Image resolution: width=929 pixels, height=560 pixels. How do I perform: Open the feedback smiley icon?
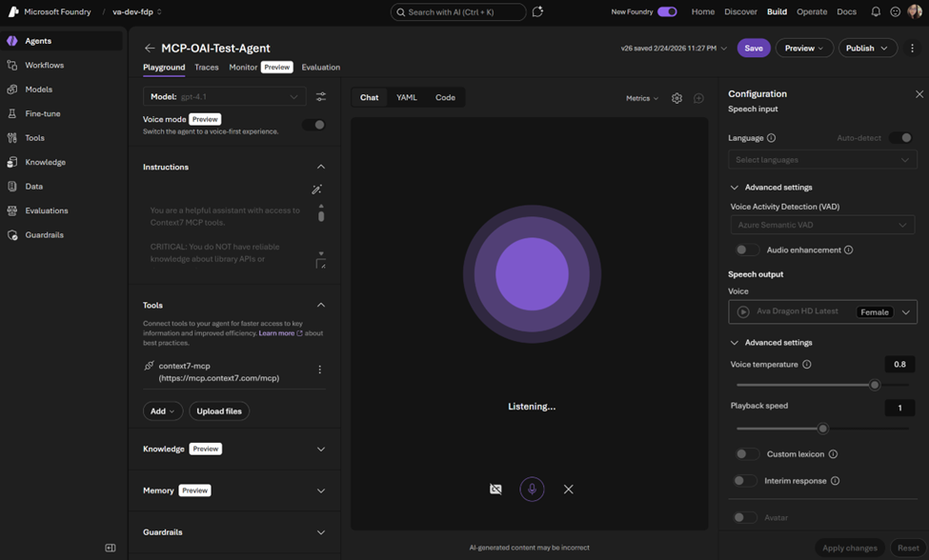coord(896,11)
